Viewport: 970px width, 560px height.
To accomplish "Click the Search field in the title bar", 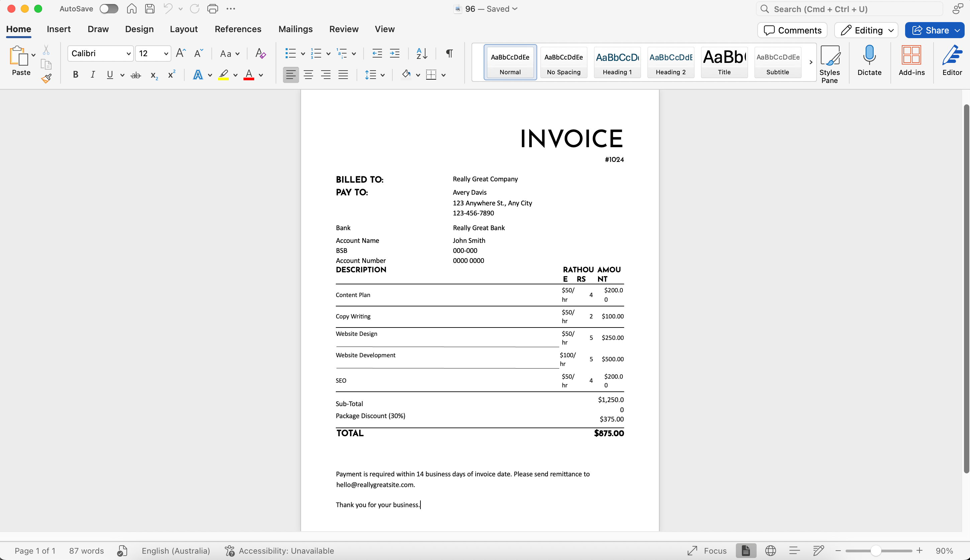I will click(x=850, y=9).
